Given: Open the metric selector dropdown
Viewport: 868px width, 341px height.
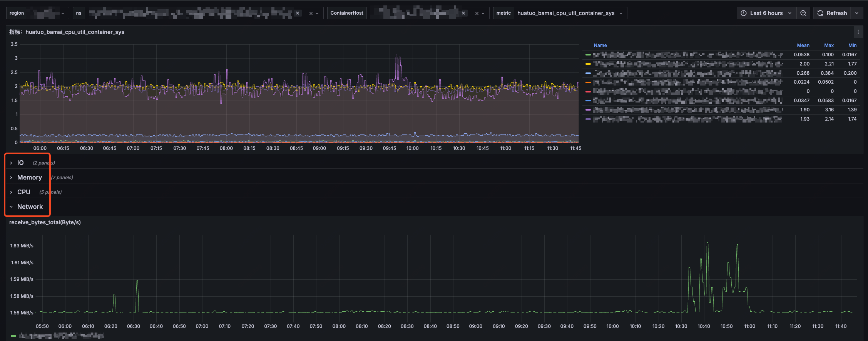Looking at the screenshot, I should tap(570, 13).
